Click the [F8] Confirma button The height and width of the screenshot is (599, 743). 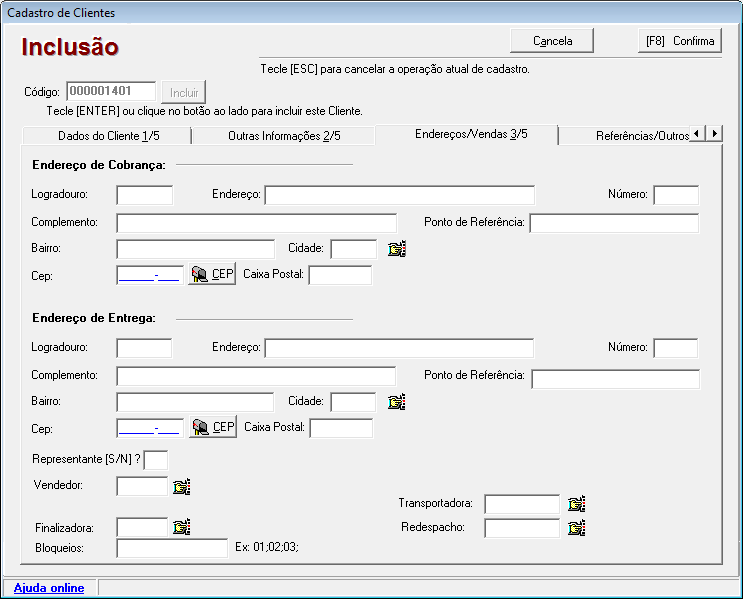point(680,41)
